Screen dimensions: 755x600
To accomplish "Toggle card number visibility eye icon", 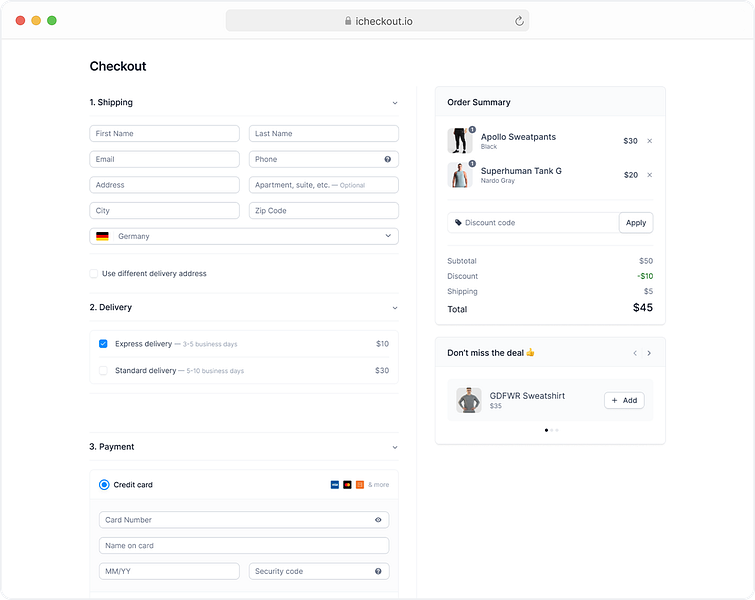I will coord(378,520).
